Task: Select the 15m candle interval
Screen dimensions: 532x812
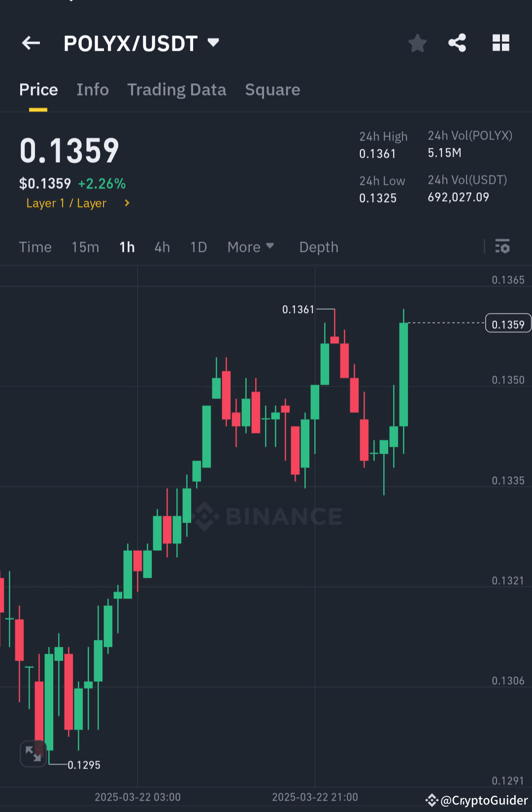Action: (85, 247)
